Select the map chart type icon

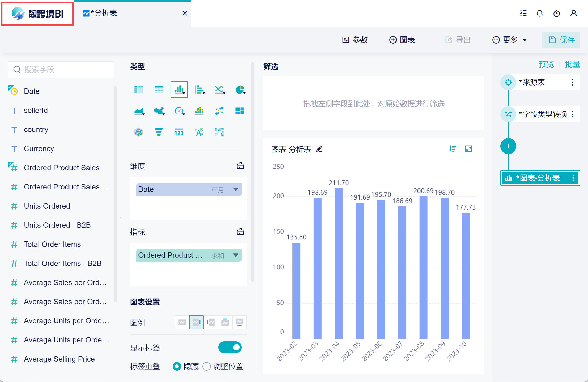coord(159,111)
